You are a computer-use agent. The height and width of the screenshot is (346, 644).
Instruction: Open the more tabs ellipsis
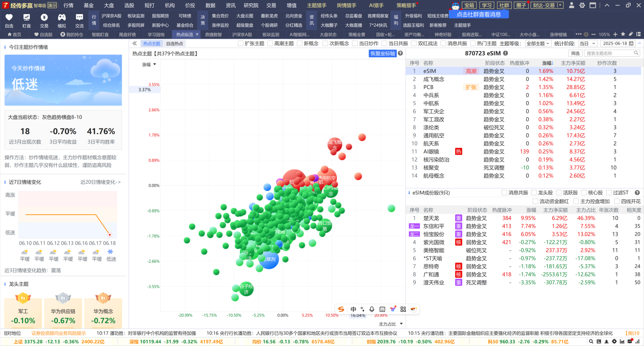point(579,34)
